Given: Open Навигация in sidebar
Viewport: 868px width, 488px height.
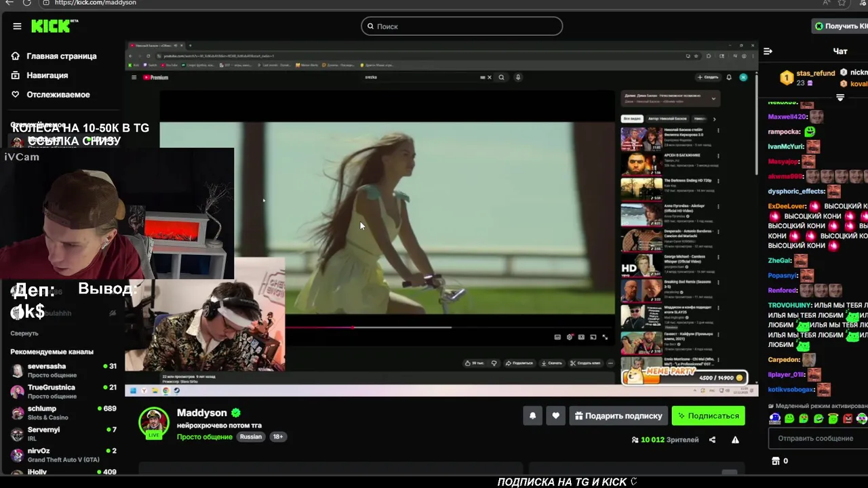Looking at the screenshot, I should click(47, 75).
